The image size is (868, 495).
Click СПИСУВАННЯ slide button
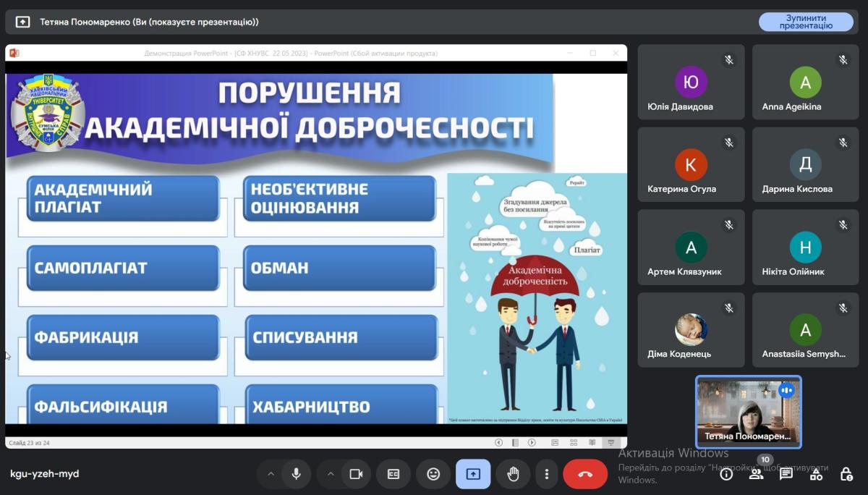tap(341, 337)
